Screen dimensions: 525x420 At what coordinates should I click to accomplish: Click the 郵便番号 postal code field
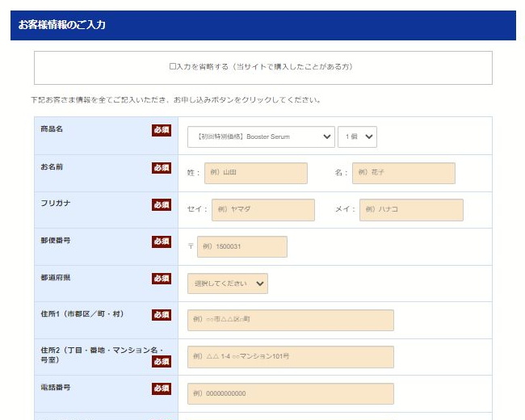click(x=241, y=246)
